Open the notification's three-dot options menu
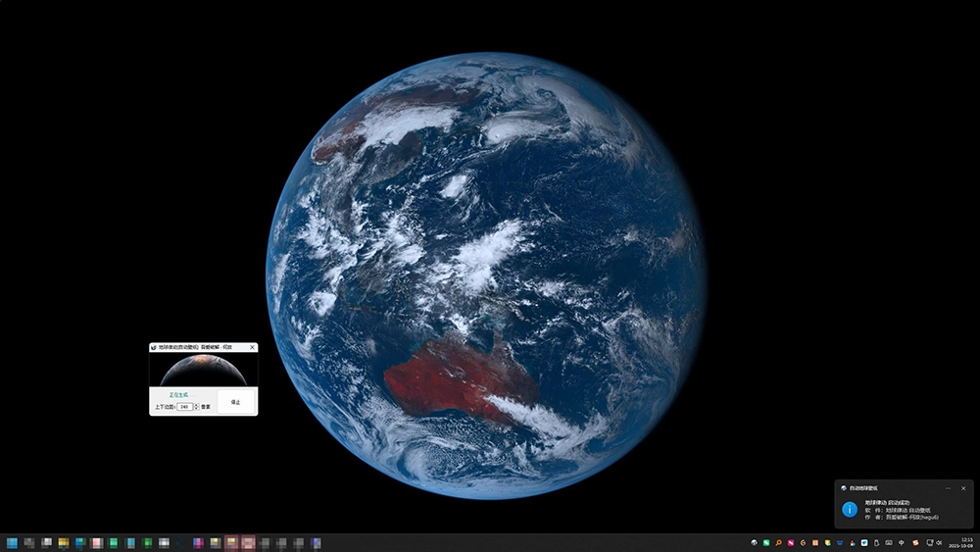The height and width of the screenshot is (552, 980). point(949,487)
